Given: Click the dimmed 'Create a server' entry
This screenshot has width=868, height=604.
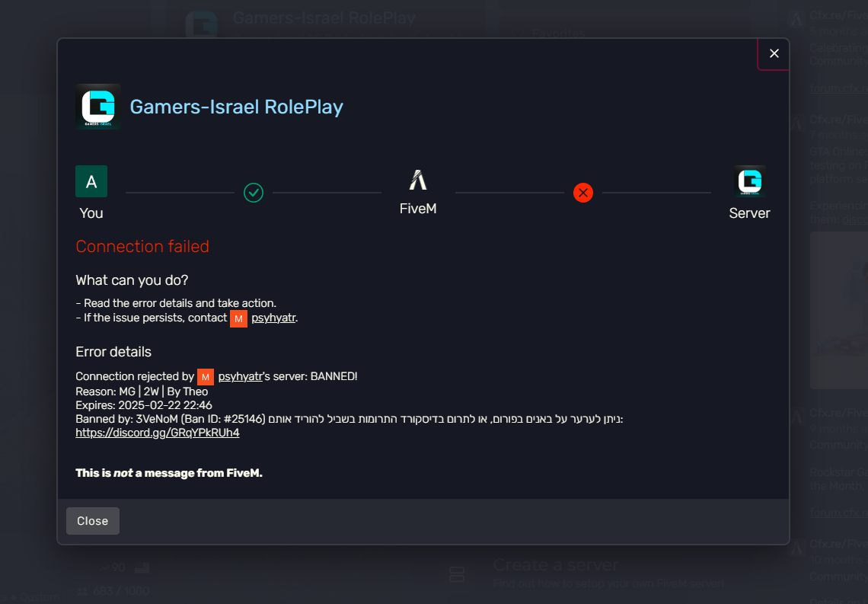Looking at the screenshot, I should (555, 565).
